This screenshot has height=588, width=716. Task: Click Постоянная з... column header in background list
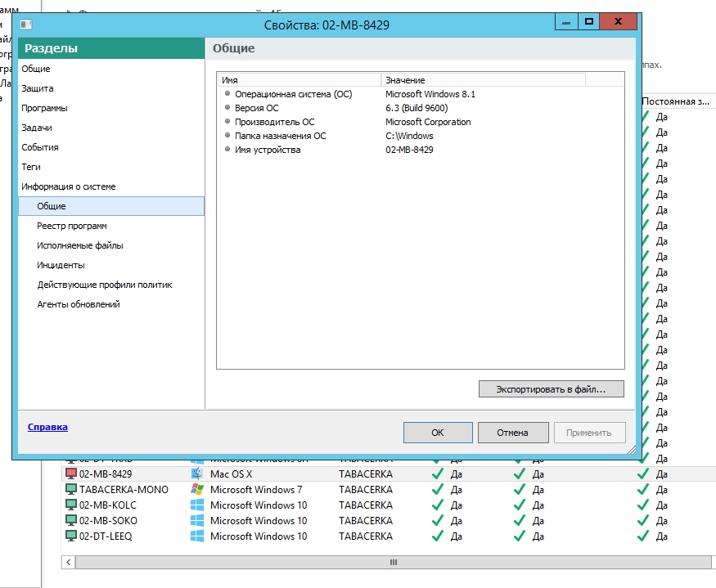678,101
